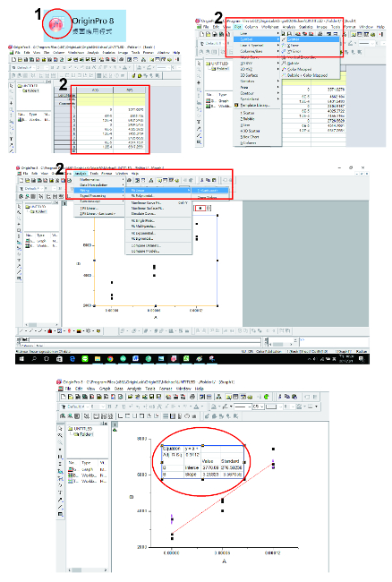The height and width of the screenshot is (582, 392).
Task: Open the OriginPro 8 desktop app icon
Action: (x=56, y=24)
